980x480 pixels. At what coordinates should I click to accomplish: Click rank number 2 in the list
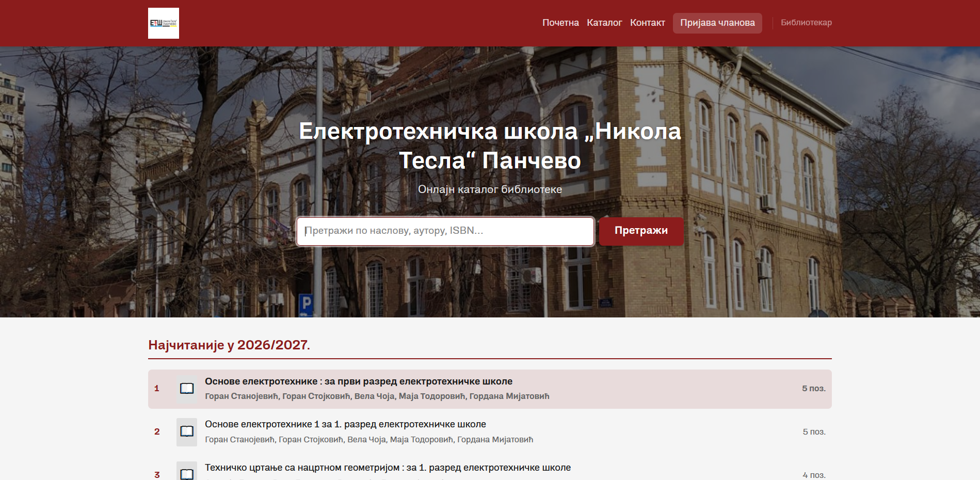click(157, 432)
